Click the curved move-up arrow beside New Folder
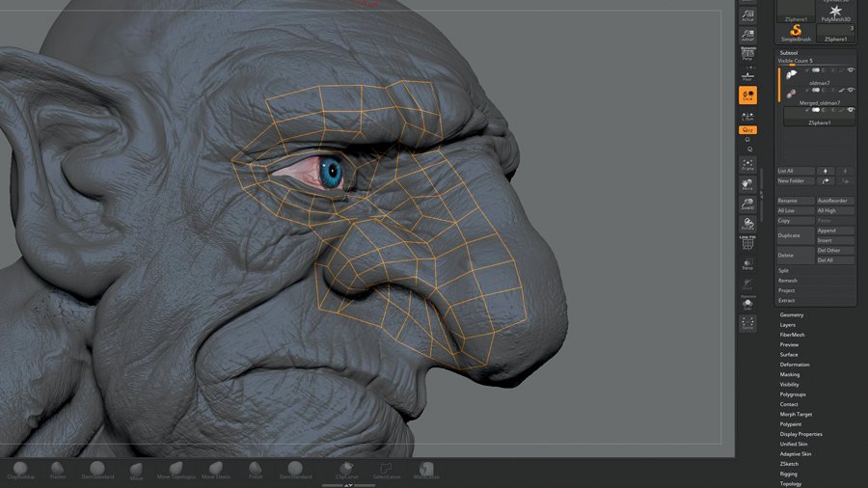 tap(826, 181)
